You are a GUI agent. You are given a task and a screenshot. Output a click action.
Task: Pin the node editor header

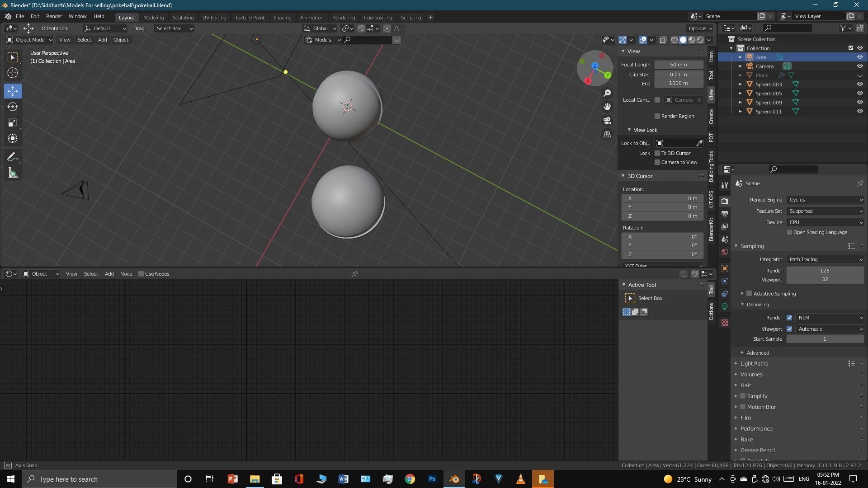coord(355,274)
